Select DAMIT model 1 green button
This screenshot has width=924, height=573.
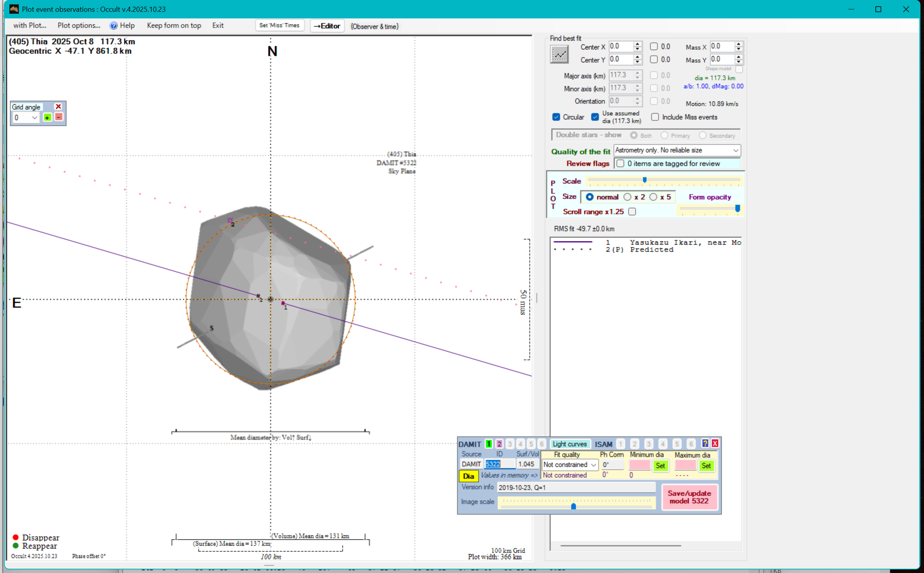pos(489,444)
